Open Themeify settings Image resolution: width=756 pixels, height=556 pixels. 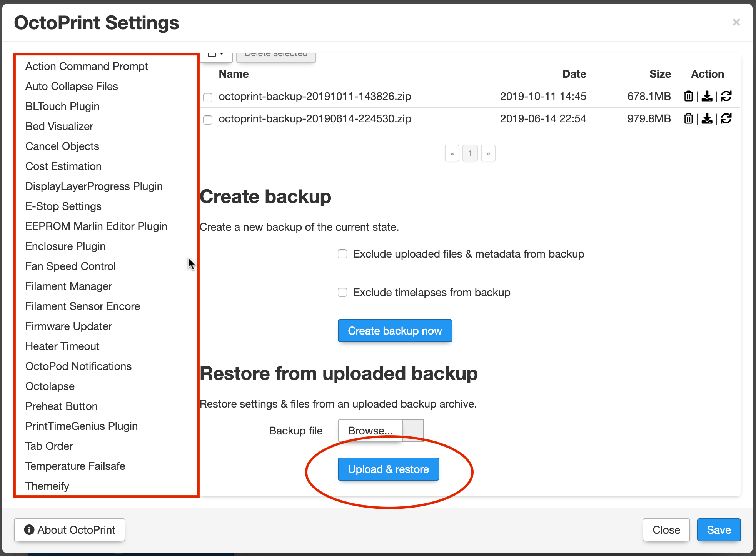[47, 486]
